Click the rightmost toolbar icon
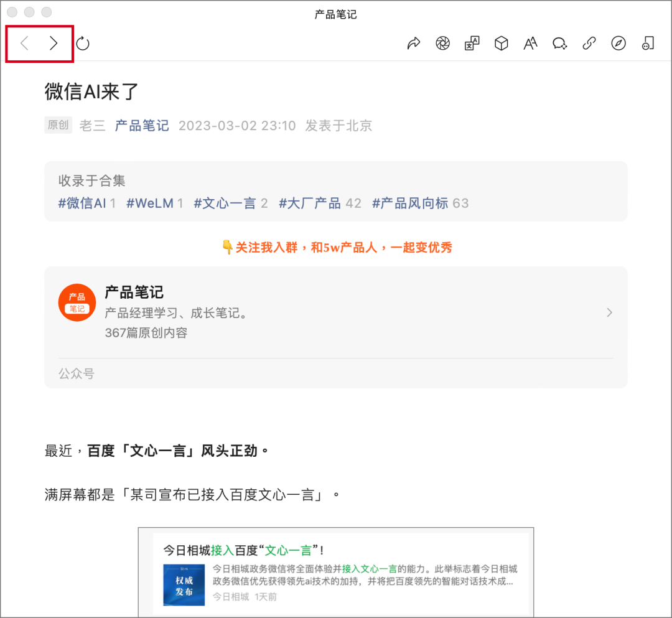 point(648,44)
